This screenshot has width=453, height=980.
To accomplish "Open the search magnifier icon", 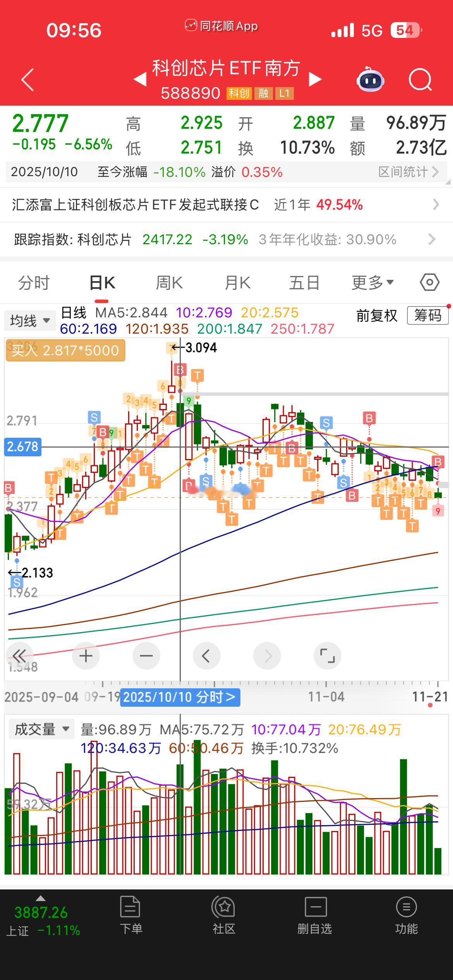I will point(420,80).
